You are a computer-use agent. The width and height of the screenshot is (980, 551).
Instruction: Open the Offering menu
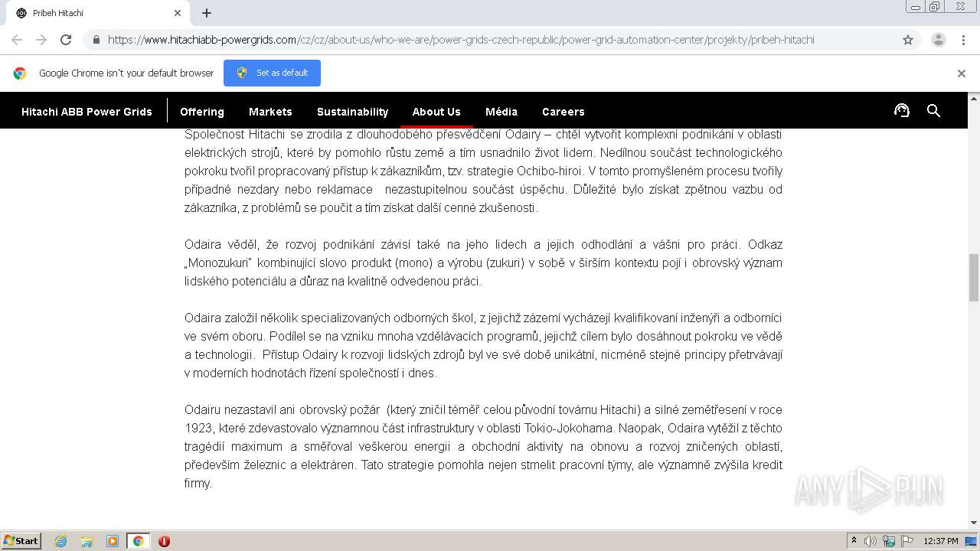pos(202,112)
